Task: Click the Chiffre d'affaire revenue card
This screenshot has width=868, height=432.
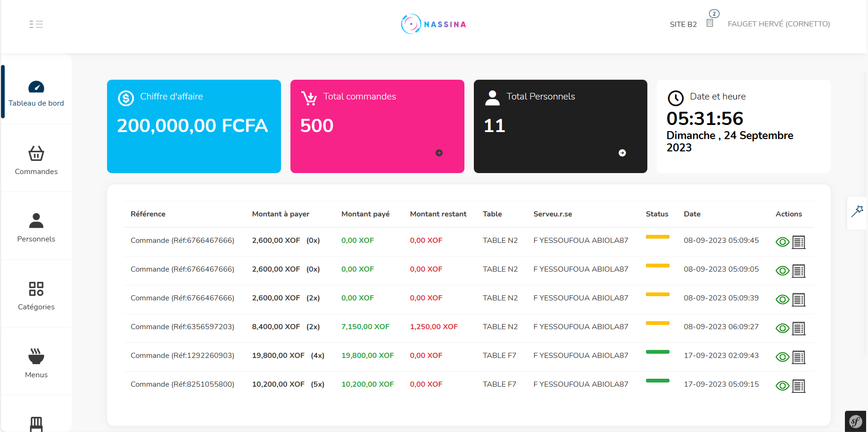Action: (x=194, y=126)
